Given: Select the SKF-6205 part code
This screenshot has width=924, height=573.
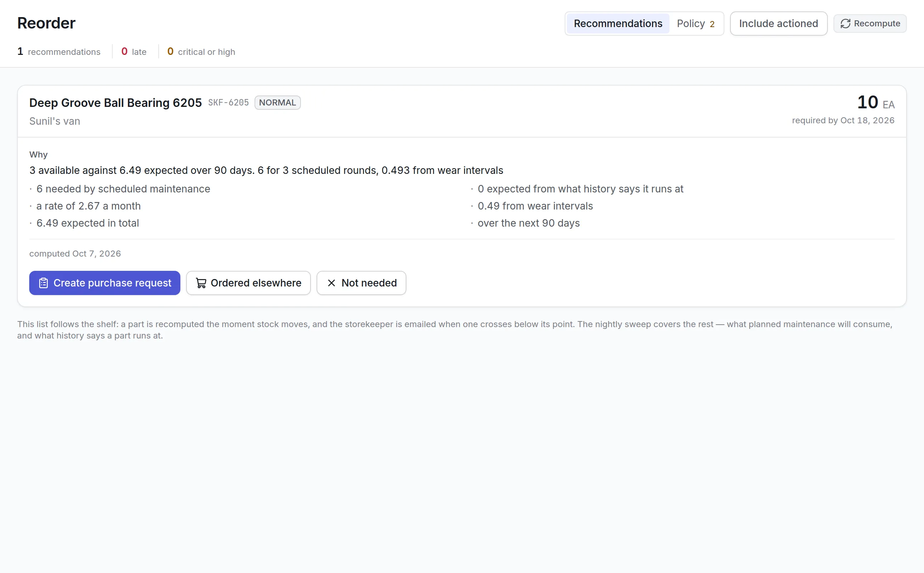Looking at the screenshot, I should coord(229,103).
